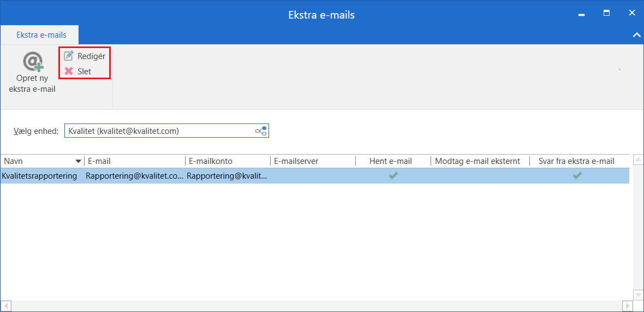The image size is (644, 312).
Task: Open the Navn column sort dropdown arrow
Action: (x=79, y=161)
